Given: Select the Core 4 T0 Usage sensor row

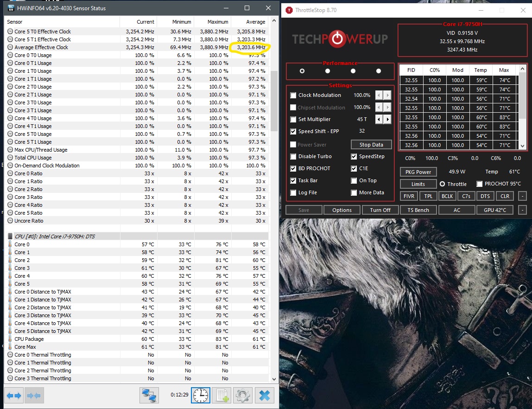Looking at the screenshot, I should click(x=136, y=118).
